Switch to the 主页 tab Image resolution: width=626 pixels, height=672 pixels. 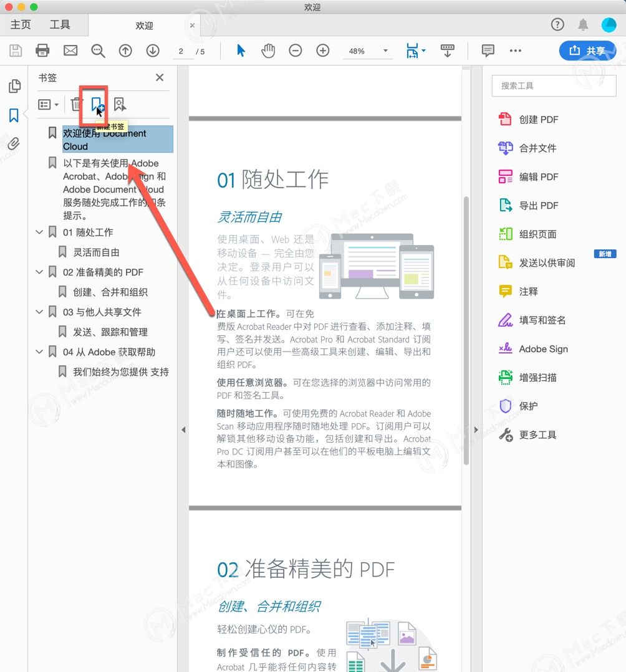tap(21, 25)
